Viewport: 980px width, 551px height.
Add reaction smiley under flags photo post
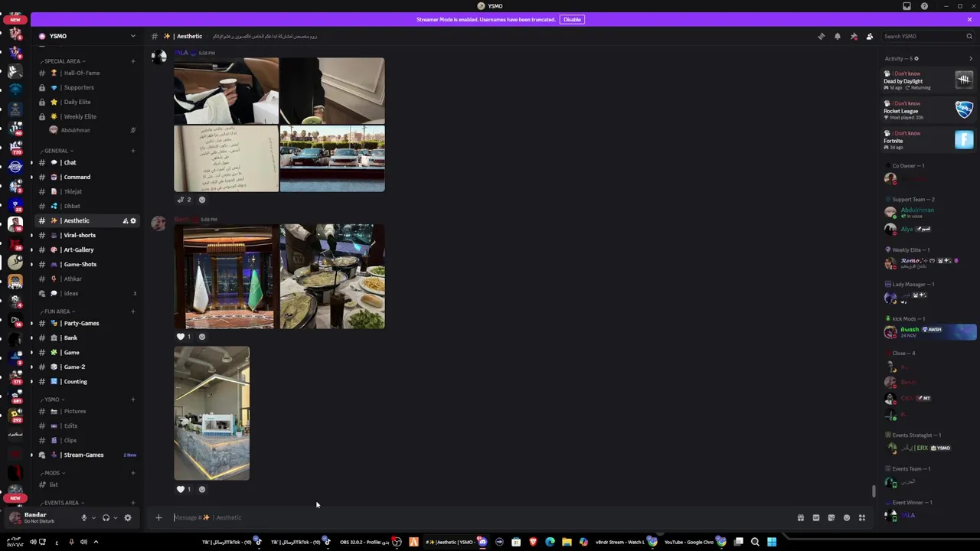point(202,337)
